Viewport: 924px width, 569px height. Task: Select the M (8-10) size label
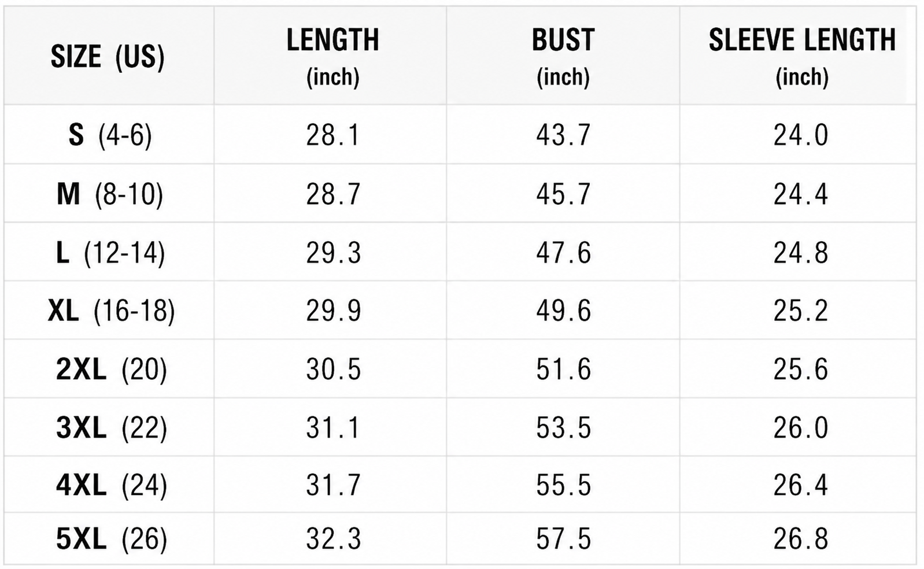point(110,194)
